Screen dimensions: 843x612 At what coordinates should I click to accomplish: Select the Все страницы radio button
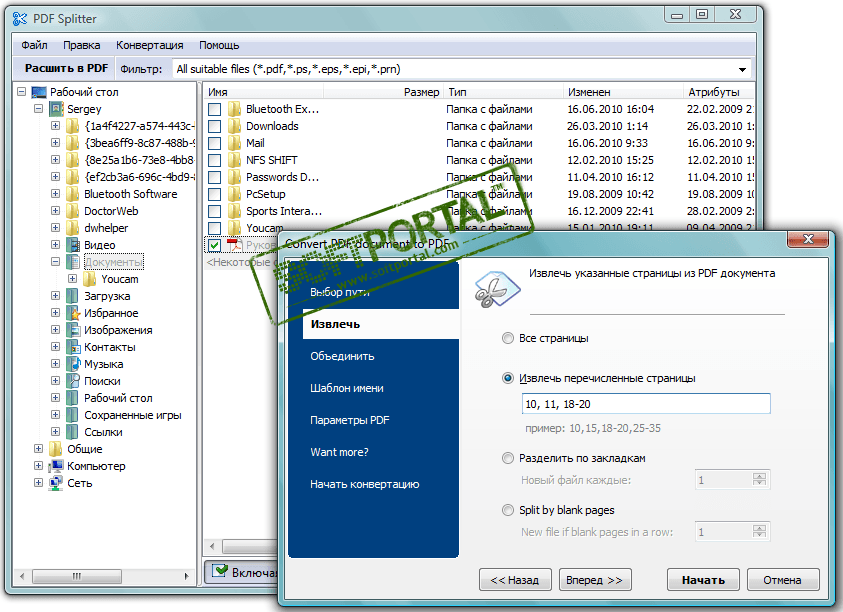click(508, 338)
